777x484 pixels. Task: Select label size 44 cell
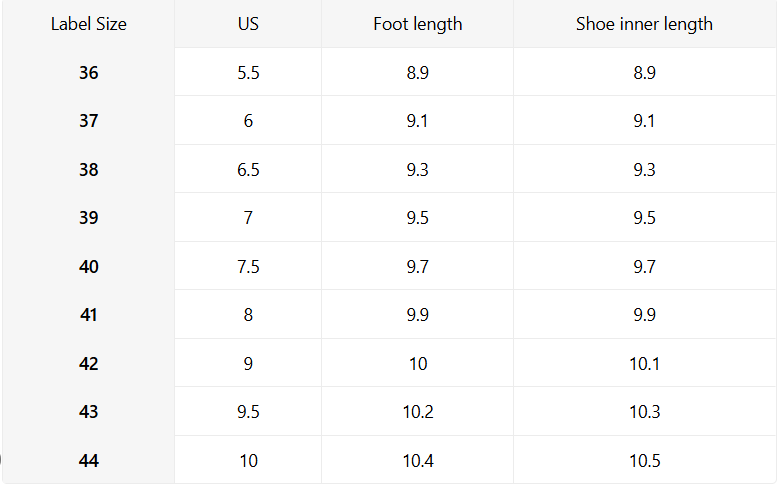click(x=89, y=461)
